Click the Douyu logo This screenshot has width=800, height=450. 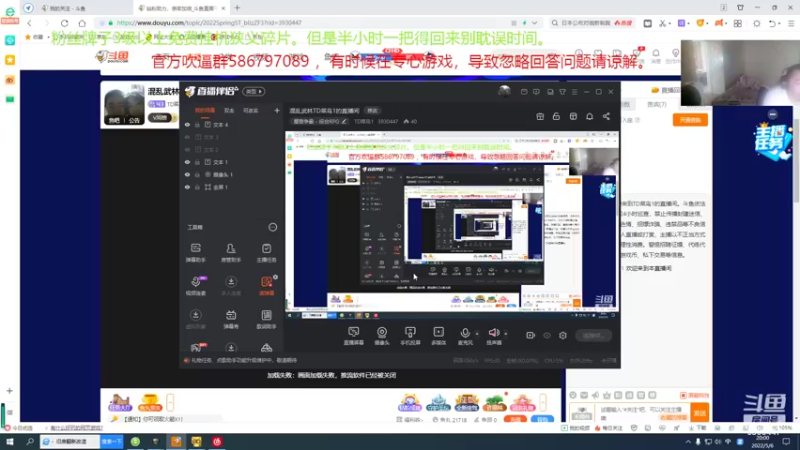[x=112, y=56]
